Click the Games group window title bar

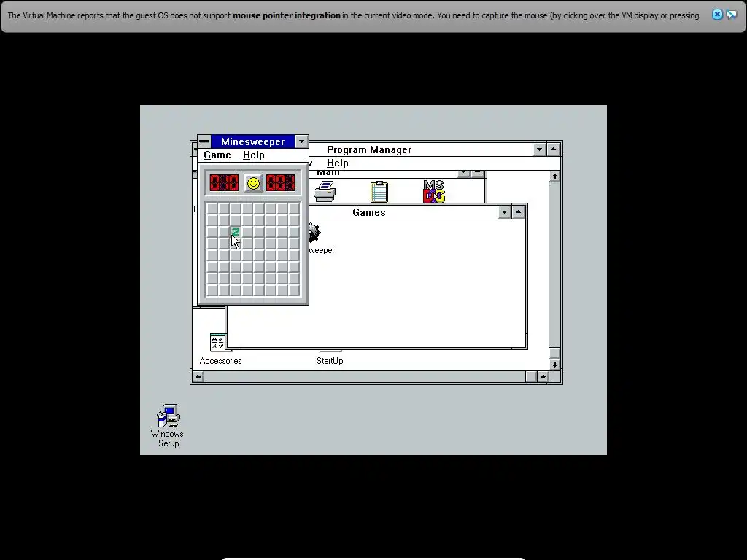pos(403,212)
